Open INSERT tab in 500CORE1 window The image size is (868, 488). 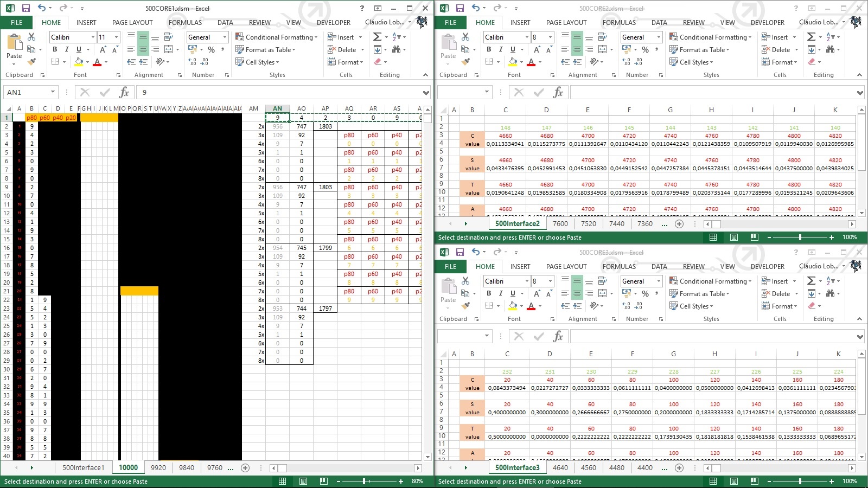point(86,23)
